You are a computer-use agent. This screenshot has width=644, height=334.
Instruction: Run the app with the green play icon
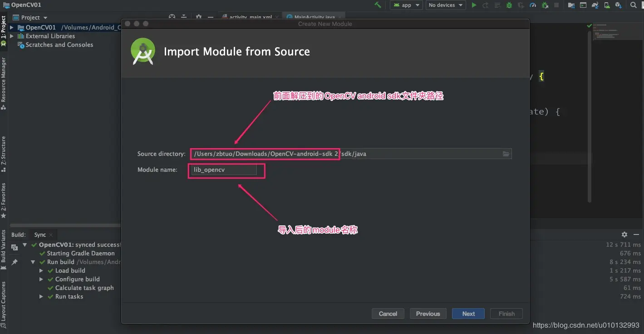pos(474,5)
